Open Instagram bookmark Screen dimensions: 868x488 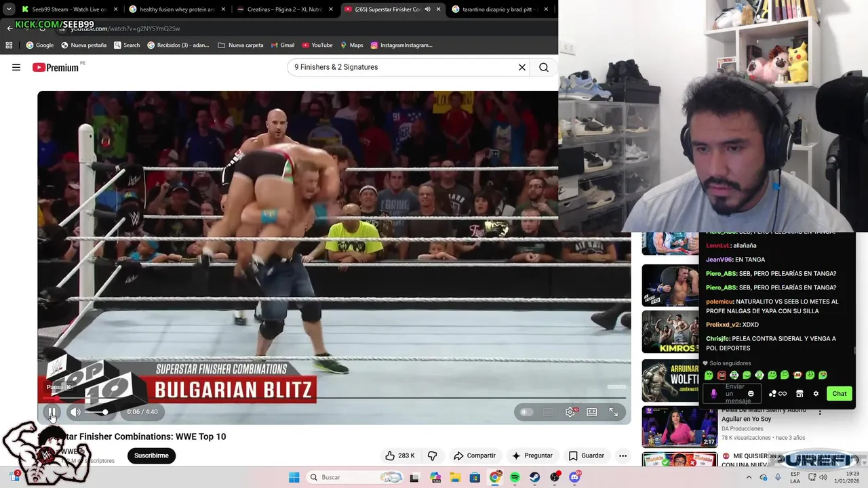click(401, 45)
